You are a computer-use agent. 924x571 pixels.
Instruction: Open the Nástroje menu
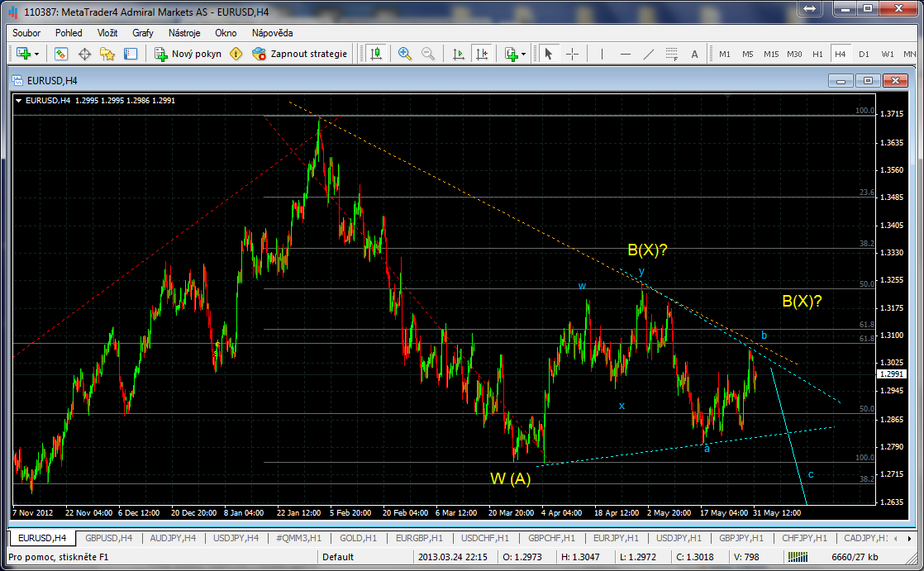pos(183,33)
